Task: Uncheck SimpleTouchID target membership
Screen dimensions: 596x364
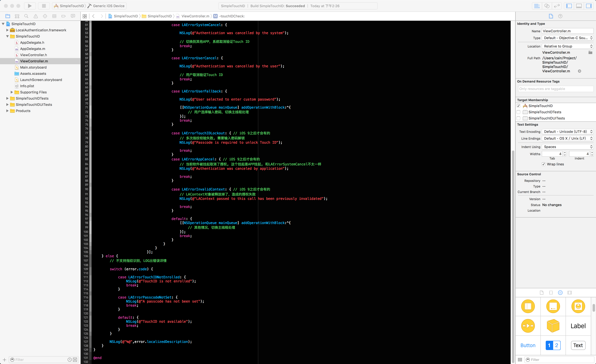Action: tap(518, 106)
